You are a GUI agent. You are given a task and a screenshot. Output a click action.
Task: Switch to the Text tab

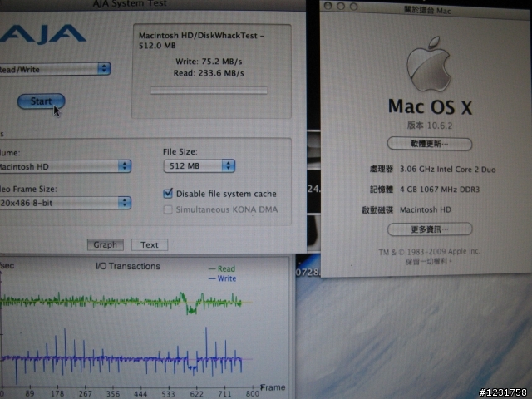pyautogui.click(x=150, y=244)
